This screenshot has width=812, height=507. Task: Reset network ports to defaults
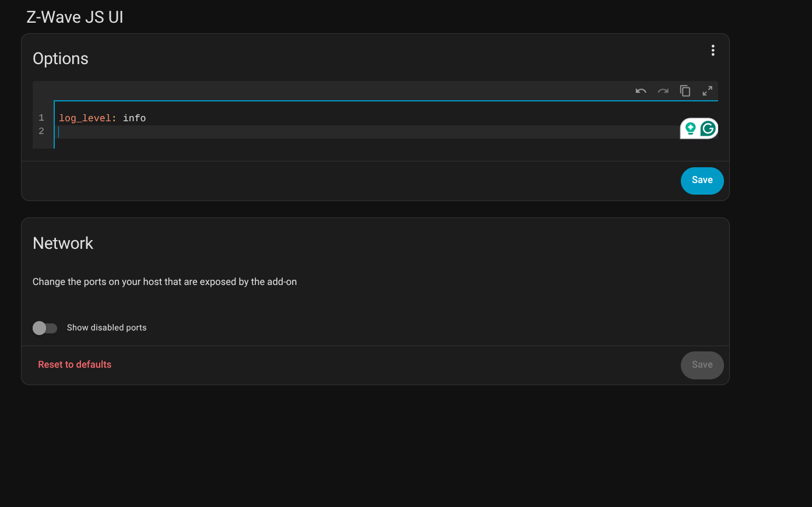tap(75, 365)
